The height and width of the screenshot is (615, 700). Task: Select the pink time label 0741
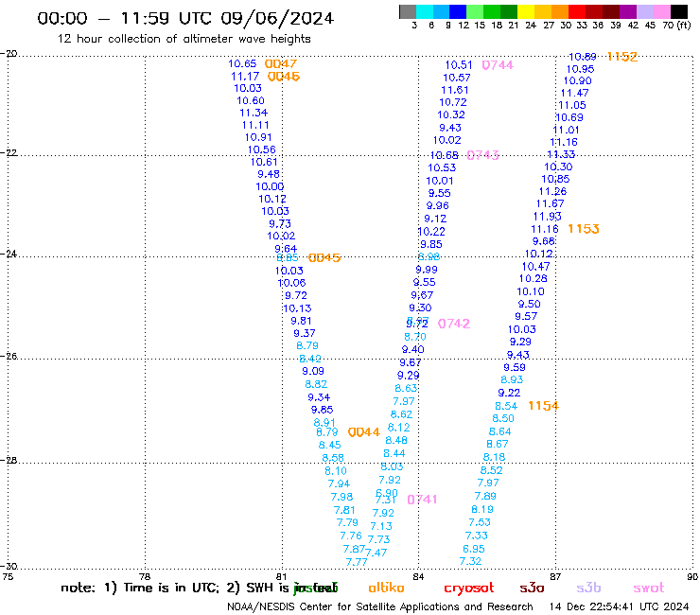pyautogui.click(x=422, y=500)
